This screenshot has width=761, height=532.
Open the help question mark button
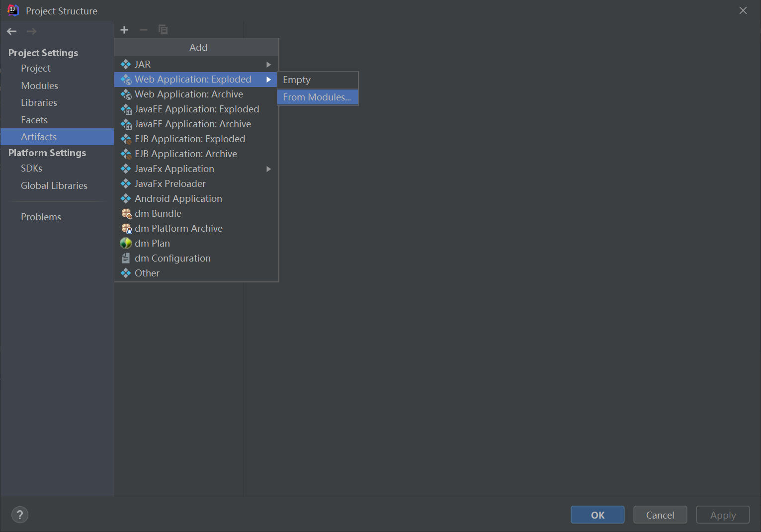click(x=20, y=515)
